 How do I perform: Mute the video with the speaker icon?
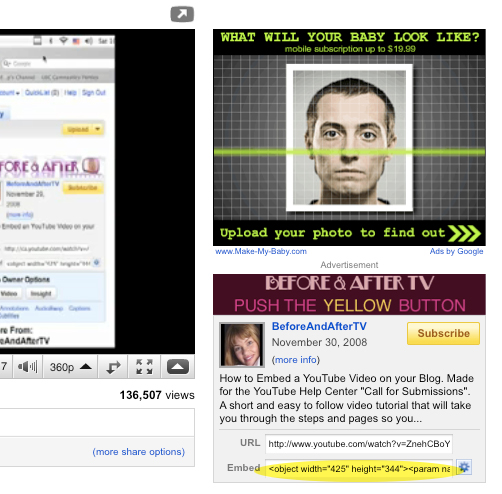pos(28,367)
